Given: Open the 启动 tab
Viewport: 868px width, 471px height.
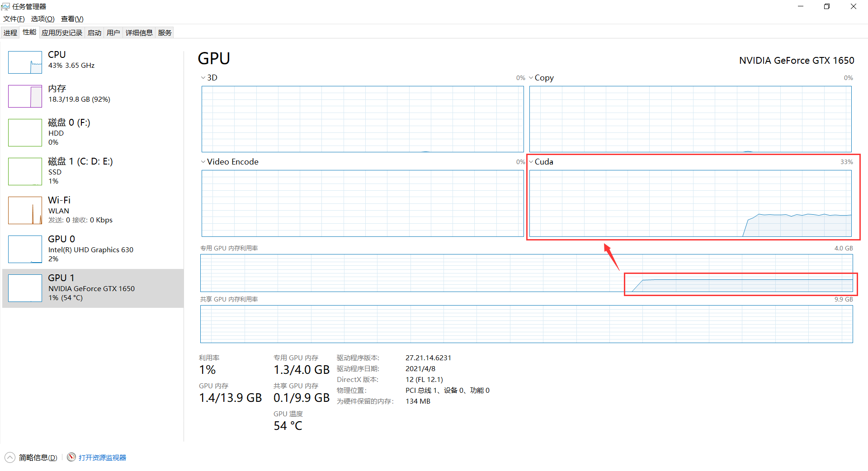Looking at the screenshot, I should [94, 33].
